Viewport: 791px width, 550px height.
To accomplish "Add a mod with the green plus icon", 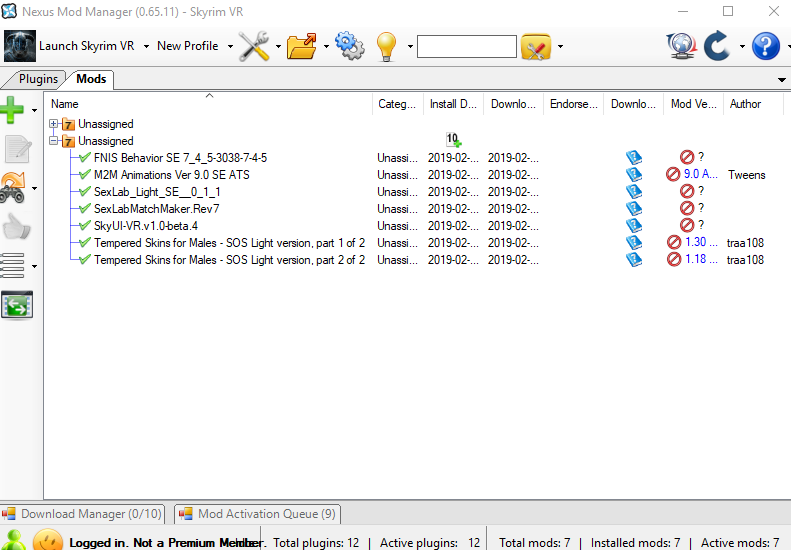I will click(12, 109).
